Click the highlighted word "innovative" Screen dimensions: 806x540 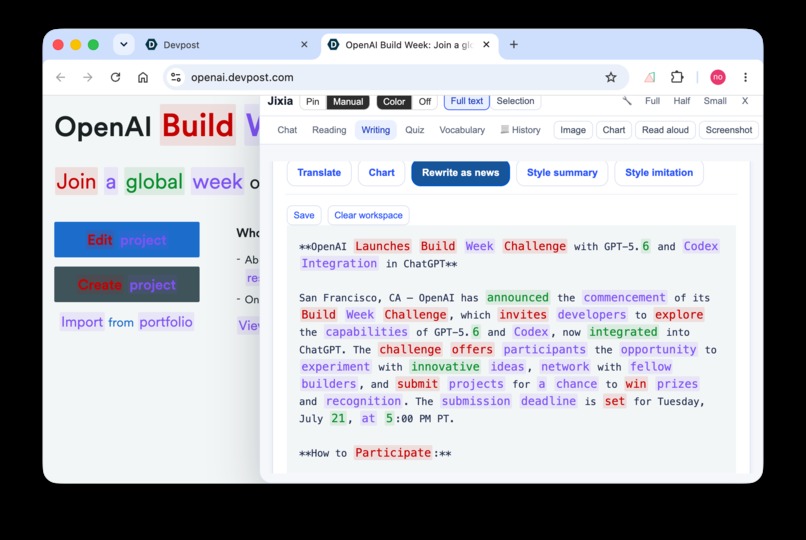pos(445,366)
